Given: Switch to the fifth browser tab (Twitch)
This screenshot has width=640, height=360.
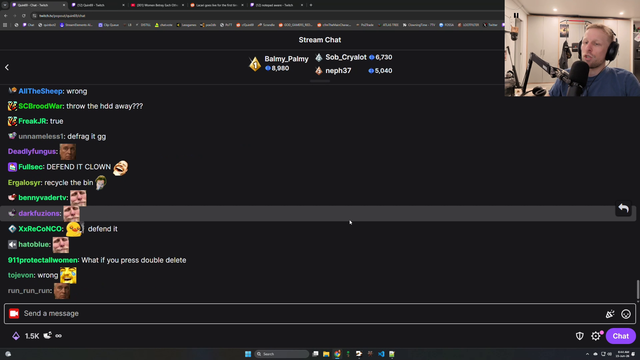Looking at the screenshot, I should click(276, 5).
